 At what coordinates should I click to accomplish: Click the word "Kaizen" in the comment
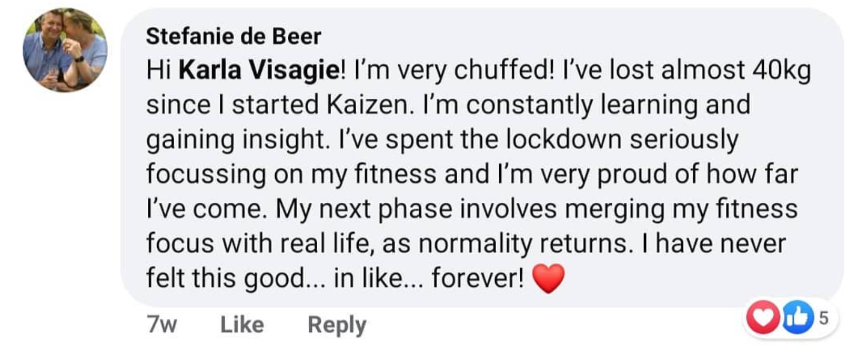click(368, 105)
